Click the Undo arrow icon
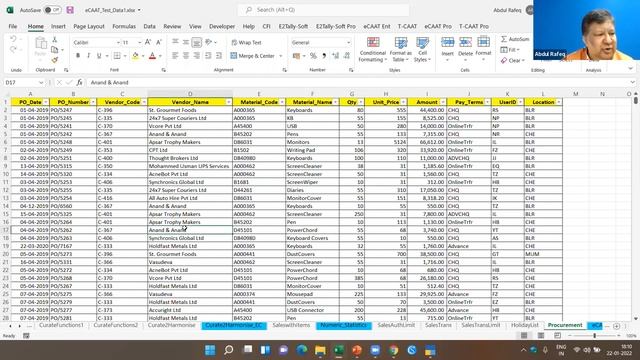640x360 pixels. pyautogui.click(x=13, y=39)
